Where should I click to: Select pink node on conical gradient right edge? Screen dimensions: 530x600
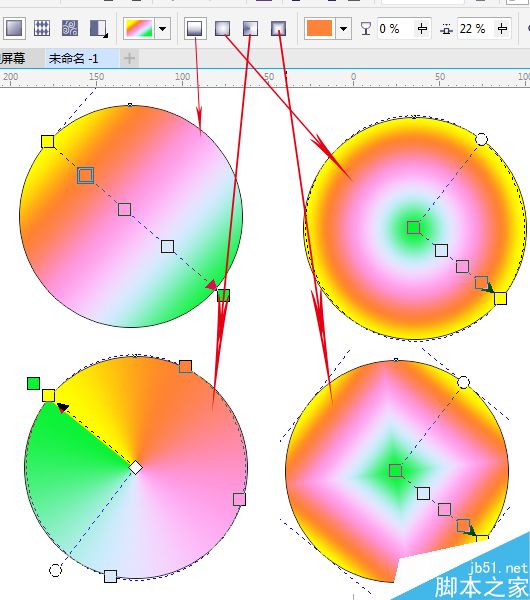click(x=239, y=499)
